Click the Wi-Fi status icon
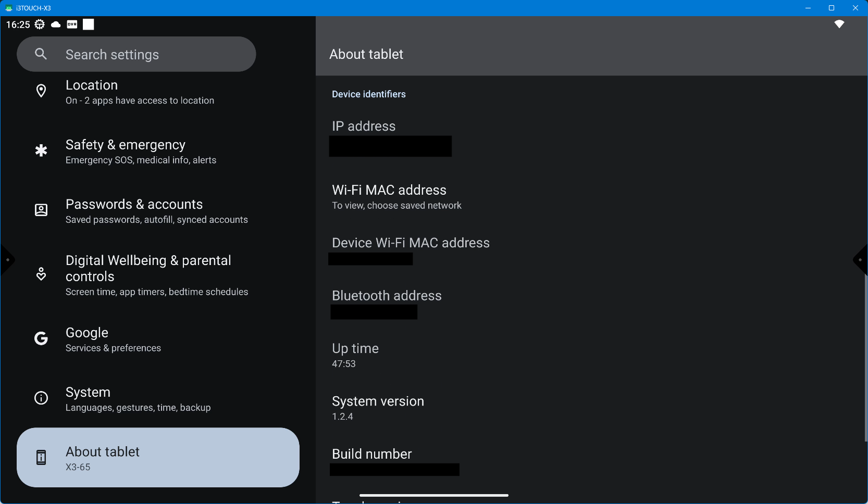This screenshot has height=504, width=868. (839, 24)
